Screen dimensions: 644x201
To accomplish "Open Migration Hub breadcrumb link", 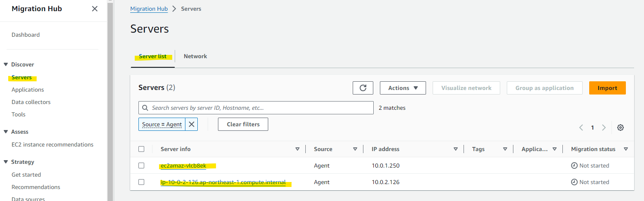I will (149, 9).
